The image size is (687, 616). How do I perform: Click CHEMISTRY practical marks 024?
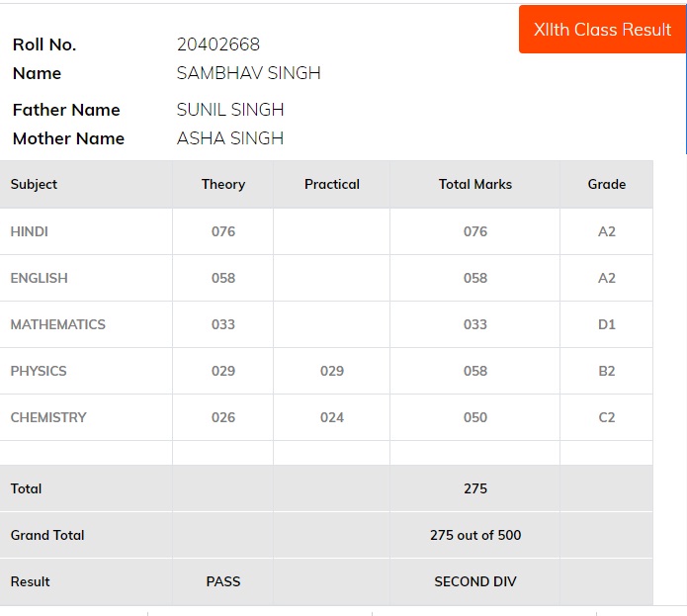coord(332,417)
